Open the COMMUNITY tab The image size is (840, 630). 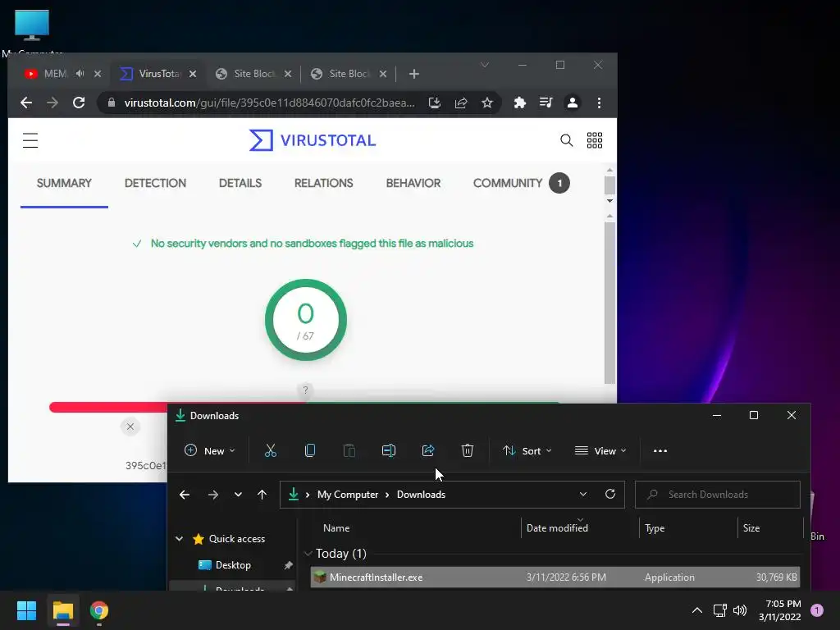pos(521,183)
